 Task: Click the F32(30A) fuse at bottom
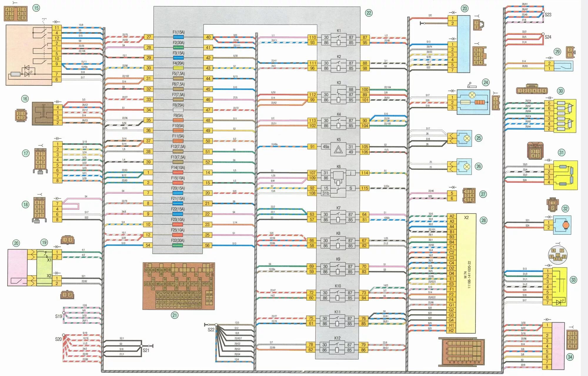[178, 245]
